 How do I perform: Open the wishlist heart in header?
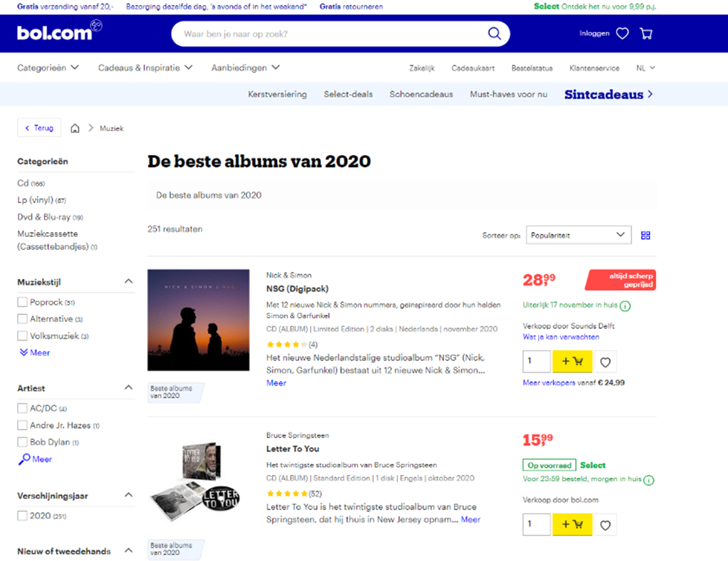coord(622,33)
